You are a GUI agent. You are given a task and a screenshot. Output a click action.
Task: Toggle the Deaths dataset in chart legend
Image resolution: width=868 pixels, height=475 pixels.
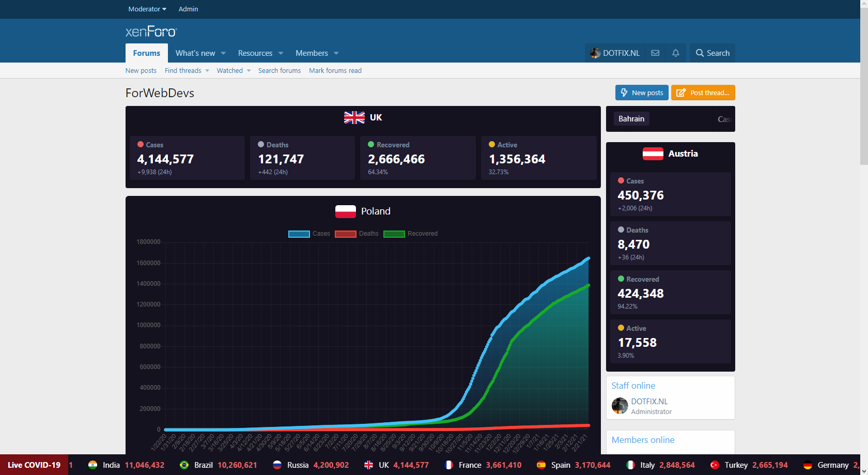click(x=346, y=234)
